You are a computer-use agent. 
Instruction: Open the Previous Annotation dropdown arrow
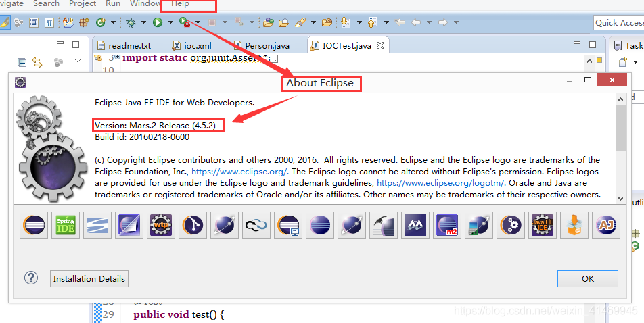click(x=386, y=22)
